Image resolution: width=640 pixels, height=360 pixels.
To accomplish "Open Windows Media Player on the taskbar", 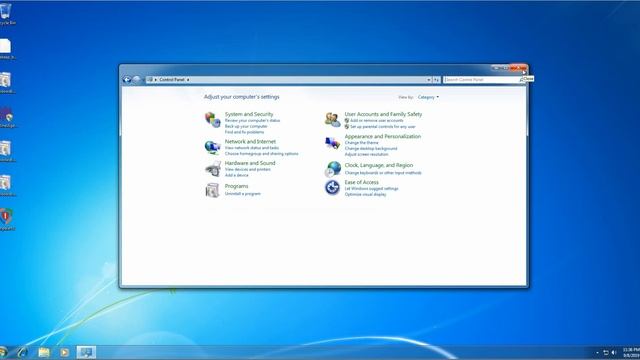I will [64, 352].
